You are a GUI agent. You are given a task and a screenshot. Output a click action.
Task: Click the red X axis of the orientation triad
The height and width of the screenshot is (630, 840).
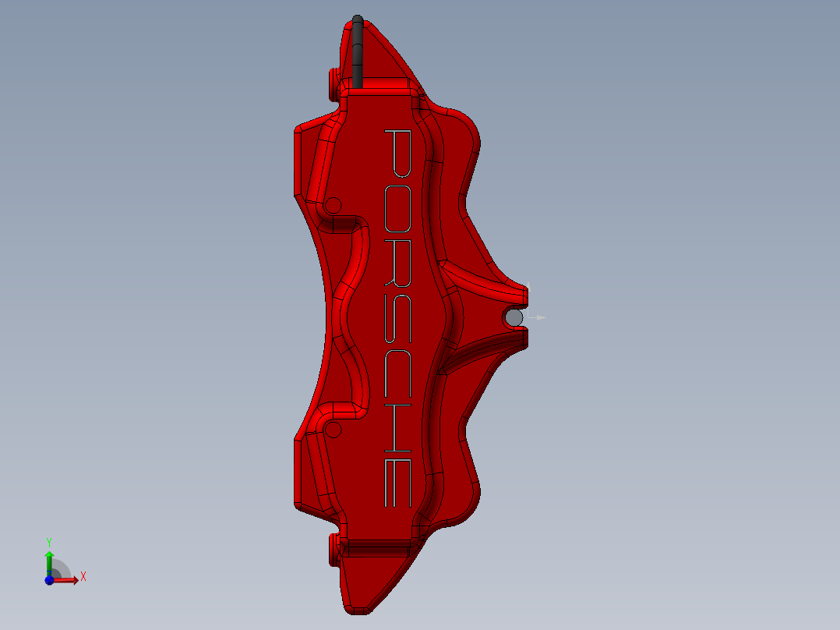pos(66,580)
